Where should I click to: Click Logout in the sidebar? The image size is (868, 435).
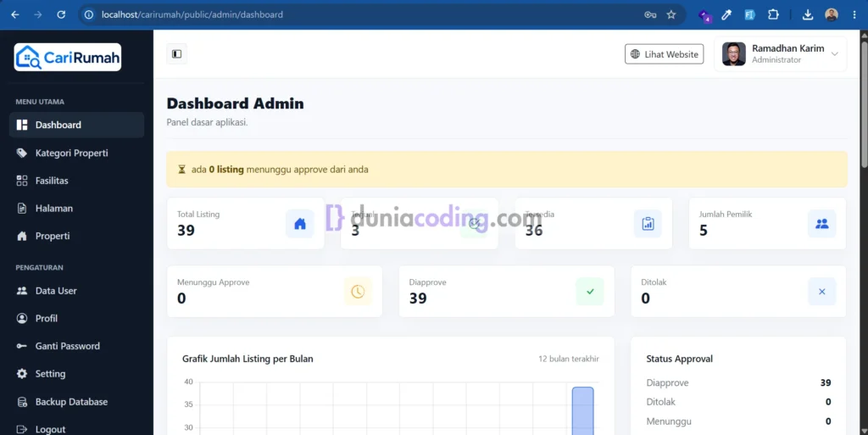[76, 429]
